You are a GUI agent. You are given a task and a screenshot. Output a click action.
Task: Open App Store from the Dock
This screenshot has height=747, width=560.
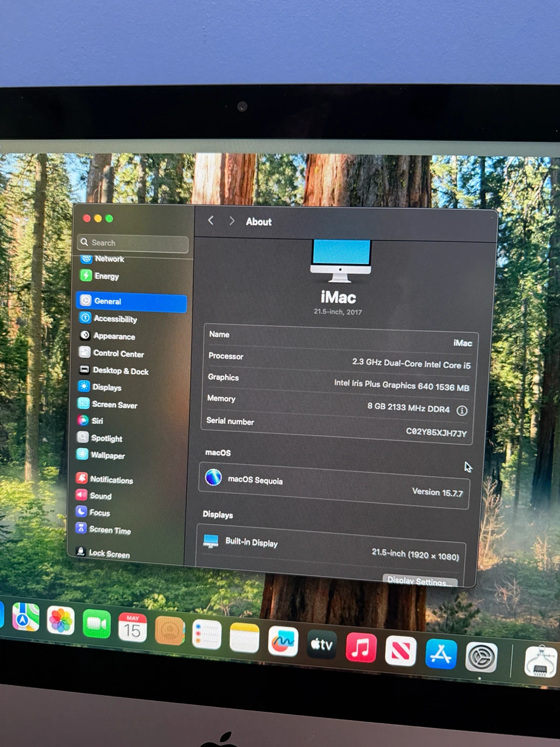(x=441, y=654)
